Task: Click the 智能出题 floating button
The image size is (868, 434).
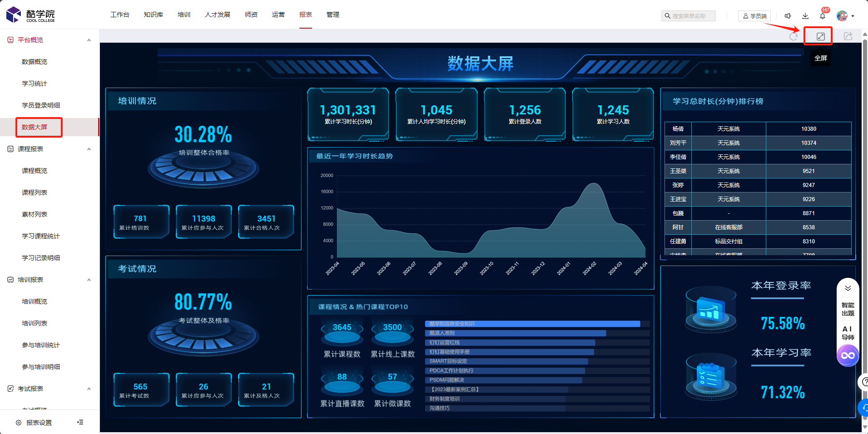Action: tap(848, 309)
